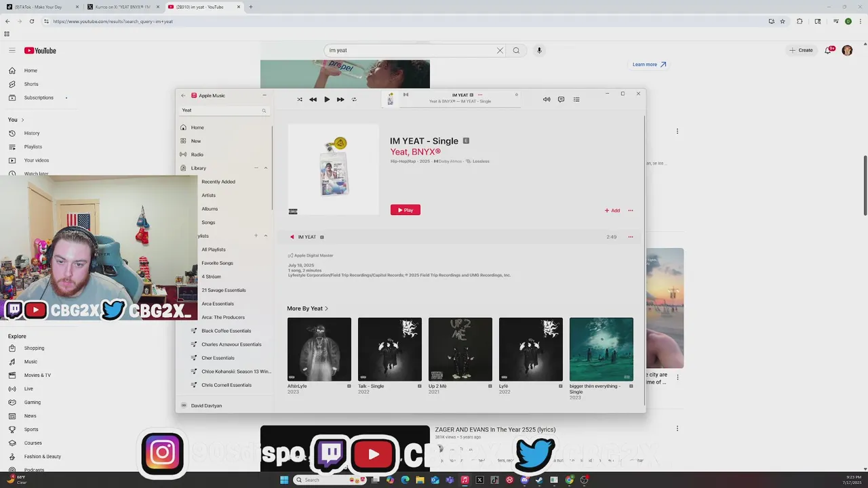
Task: Open Black Coffee Essentials playlist
Action: [226, 331]
